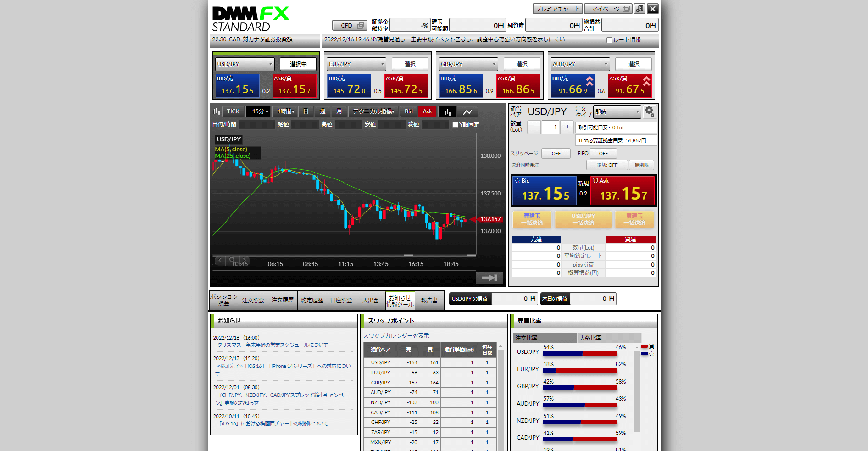Switch chart to candlestick display
Image resolution: width=868 pixels, height=451 pixels.
point(447,111)
